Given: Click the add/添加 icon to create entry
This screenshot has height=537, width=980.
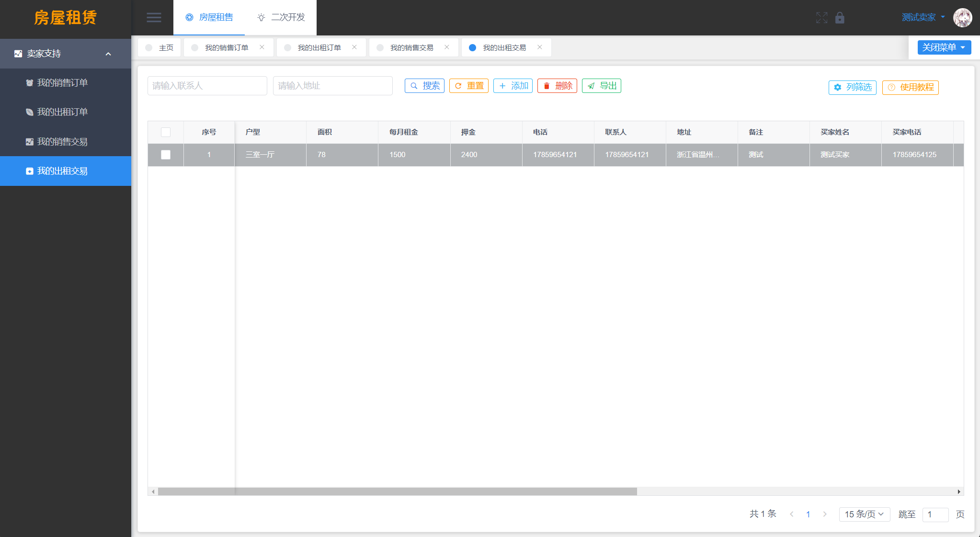Looking at the screenshot, I should click(x=514, y=85).
